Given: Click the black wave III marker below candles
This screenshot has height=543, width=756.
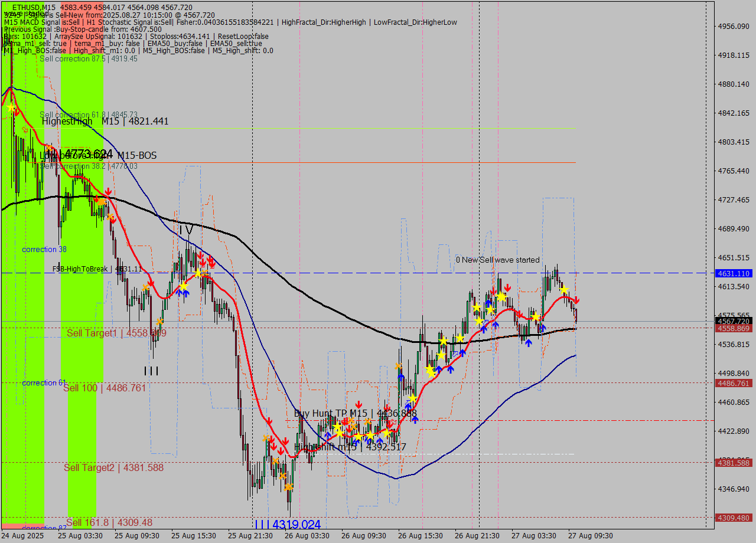Looking at the screenshot, I should coord(151,371).
